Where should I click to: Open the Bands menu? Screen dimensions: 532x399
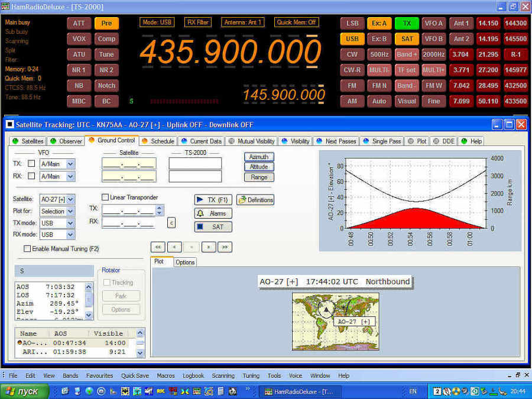(x=70, y=375)
